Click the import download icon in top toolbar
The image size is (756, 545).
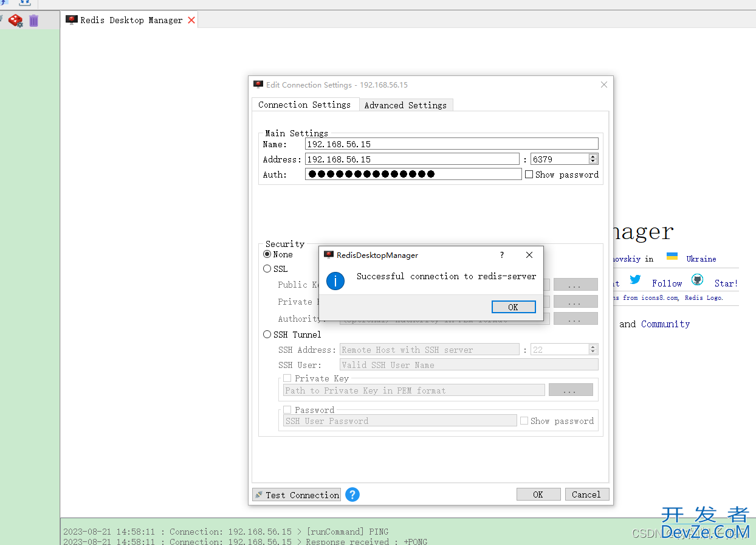point(24,3)
